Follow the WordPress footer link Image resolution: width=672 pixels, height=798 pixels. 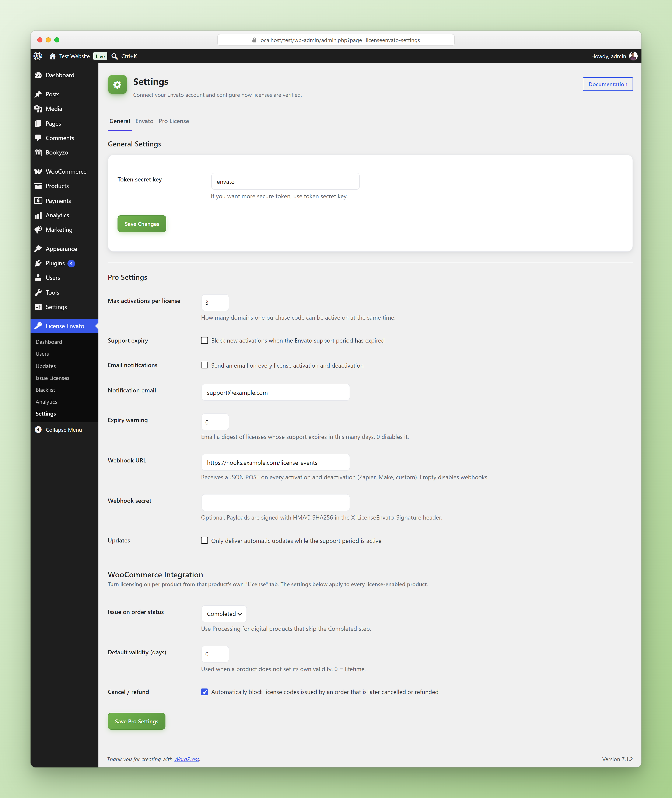[187, 759]
